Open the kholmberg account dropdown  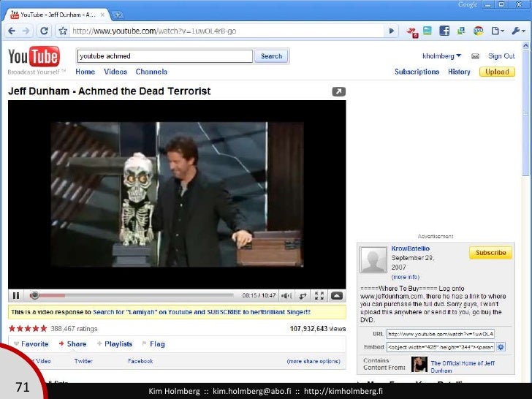pyautogui.click(x=441, y=56)
